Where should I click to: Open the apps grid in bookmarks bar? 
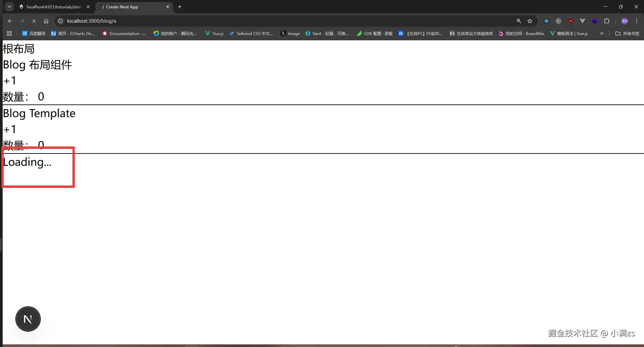(9, 33)
